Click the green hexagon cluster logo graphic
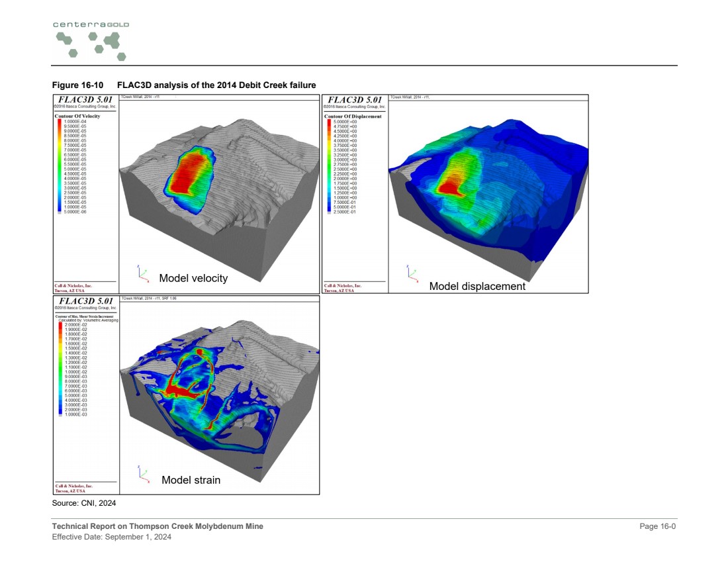The width and height of the screenshot is (728, 562). tap(91, 46)
